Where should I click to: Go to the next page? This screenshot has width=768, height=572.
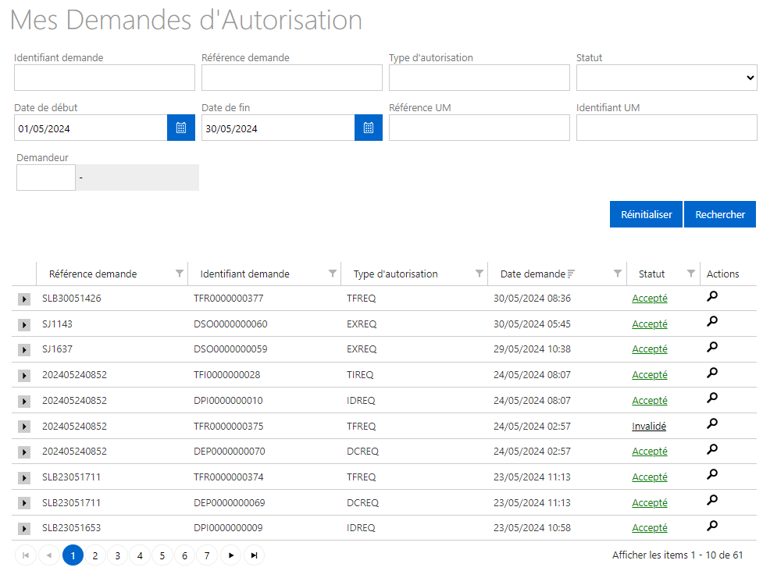tap(231, 555)
